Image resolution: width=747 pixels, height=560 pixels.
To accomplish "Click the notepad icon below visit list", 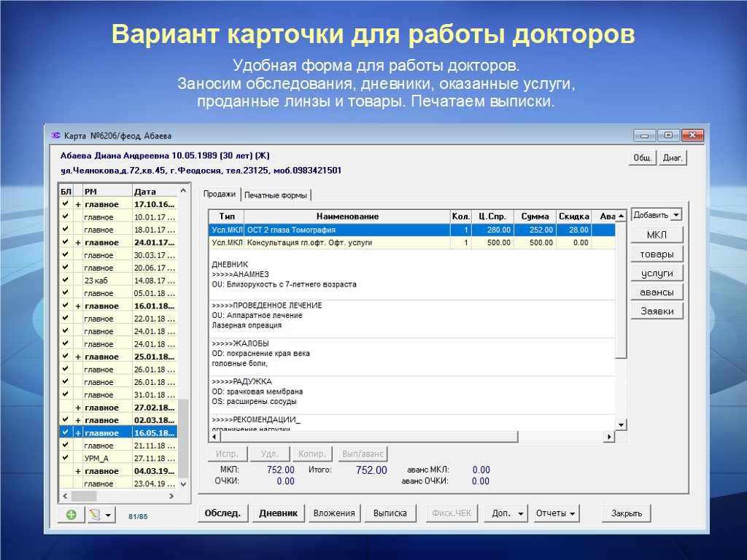I will (94, 514).
